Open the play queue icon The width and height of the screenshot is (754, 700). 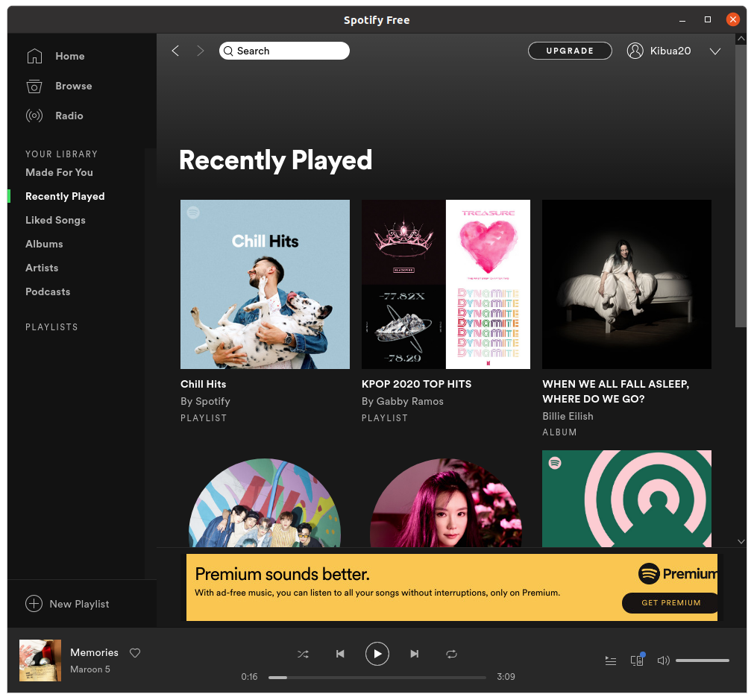611,661
